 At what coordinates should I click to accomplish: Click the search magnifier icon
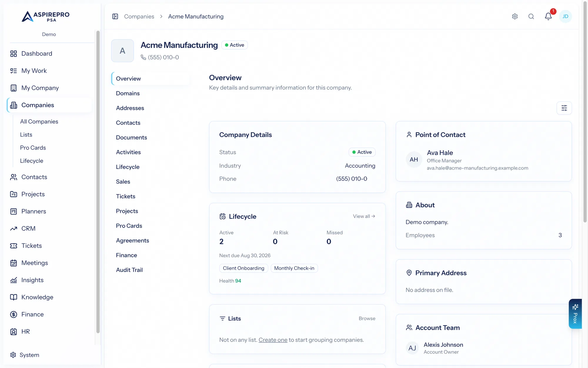[531, 16]
